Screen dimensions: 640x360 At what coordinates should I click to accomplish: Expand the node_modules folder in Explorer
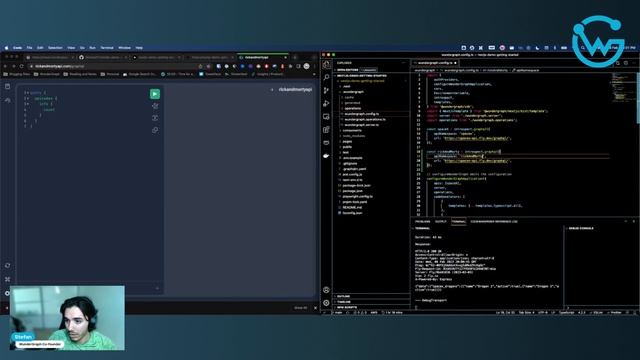353,136
